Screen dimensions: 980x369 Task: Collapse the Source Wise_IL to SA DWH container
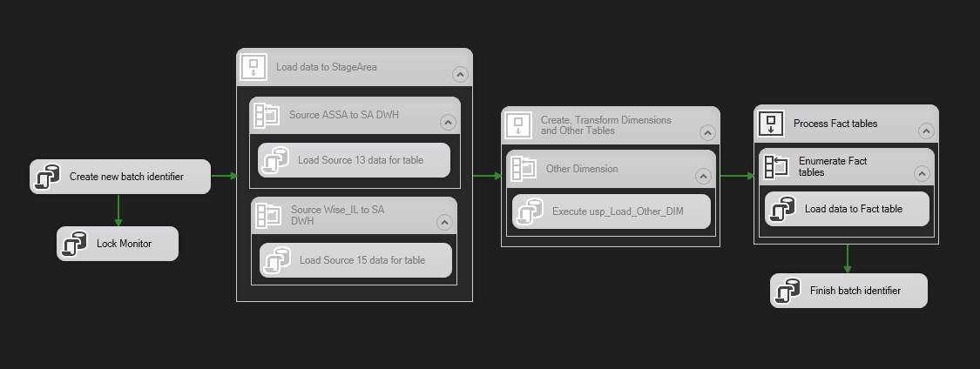443,223
